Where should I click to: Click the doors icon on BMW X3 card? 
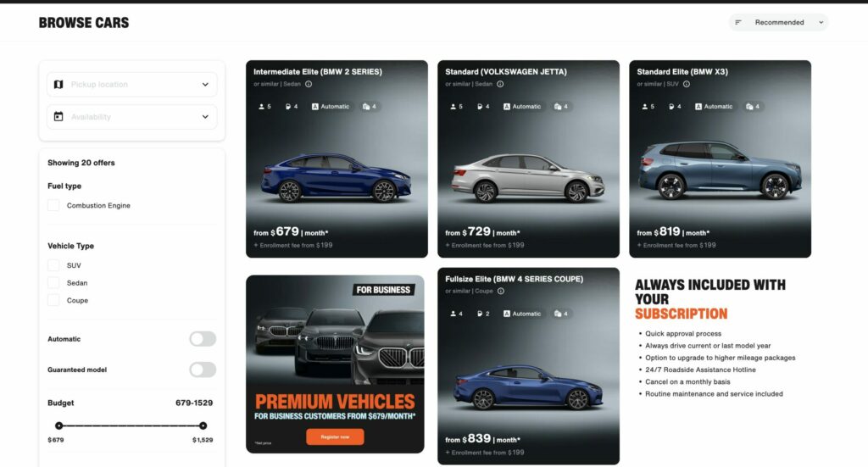671,107
